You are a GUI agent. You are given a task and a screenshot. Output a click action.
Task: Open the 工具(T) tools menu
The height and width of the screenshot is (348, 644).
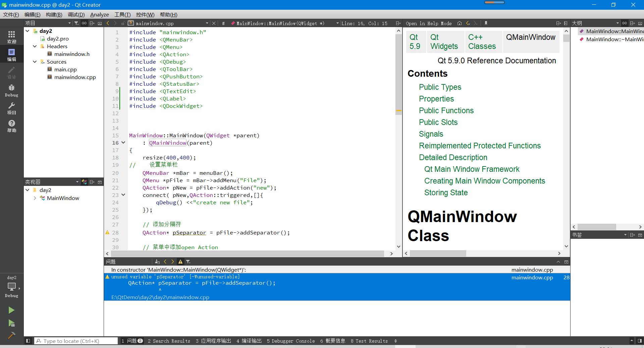pos(122,14)
